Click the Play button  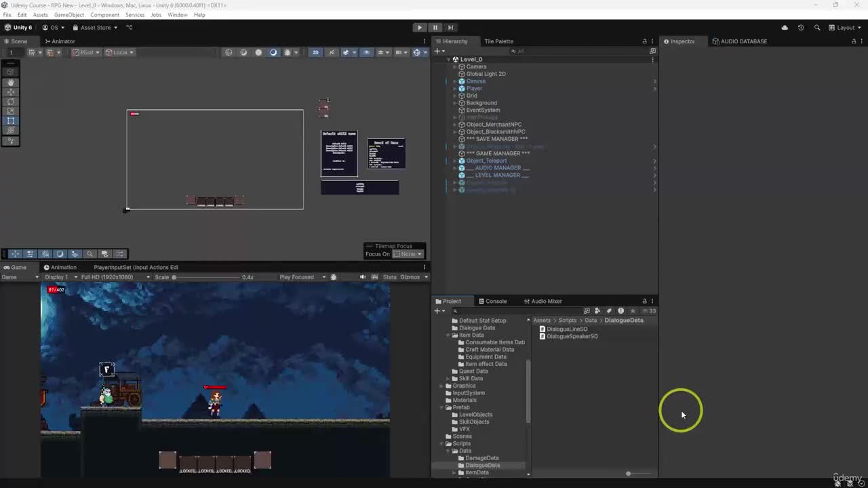tap(419, 28)
